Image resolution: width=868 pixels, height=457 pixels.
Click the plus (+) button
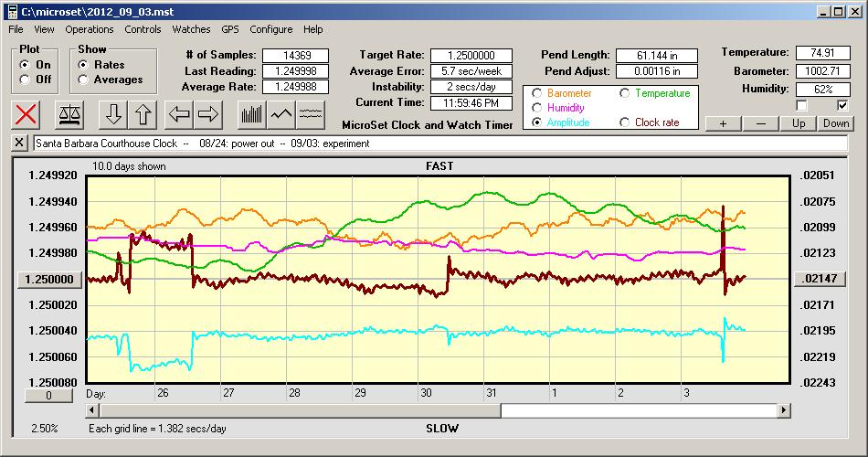[x=723, y=123]
